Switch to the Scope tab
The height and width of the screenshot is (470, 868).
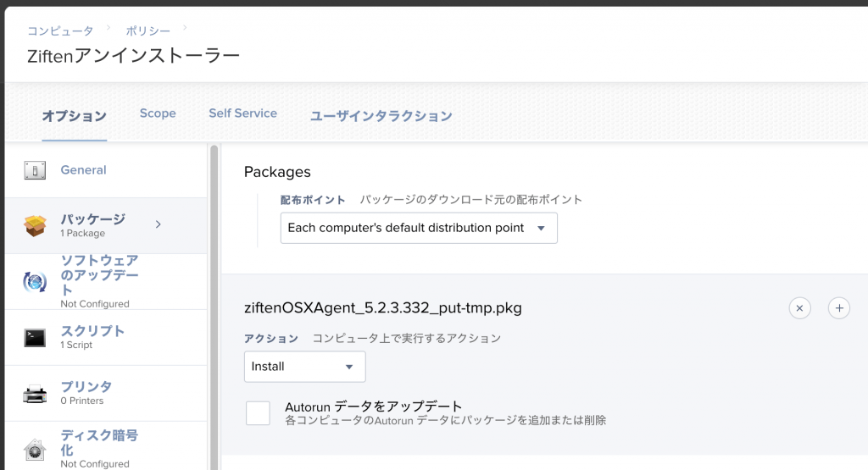158,113
